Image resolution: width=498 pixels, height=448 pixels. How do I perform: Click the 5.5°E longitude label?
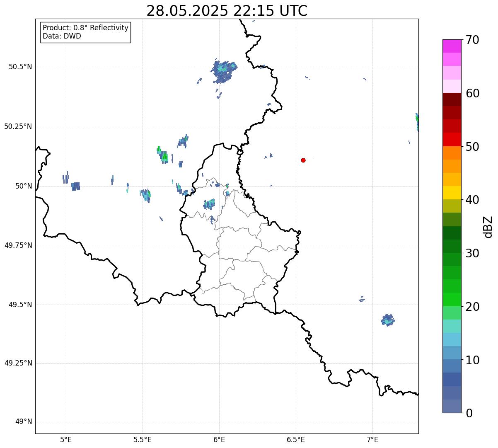click(x=143, y=440)
